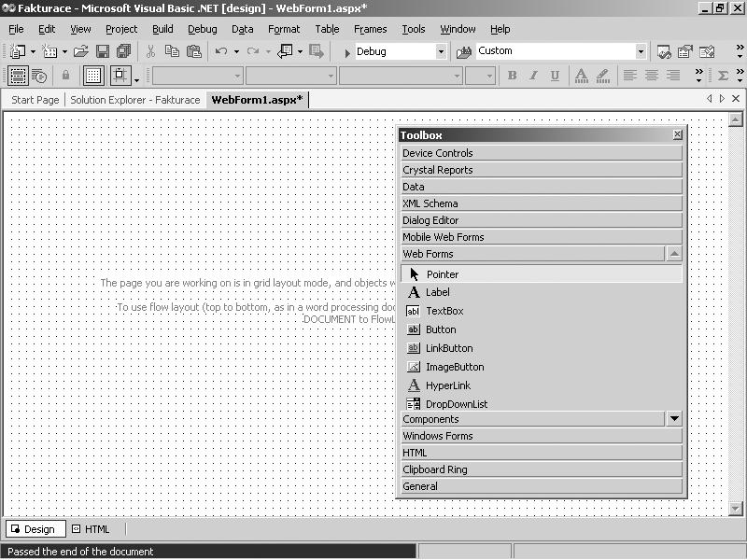Click the Background Color highlighter icon
This screenshot has width=747, height=560.
602,76
